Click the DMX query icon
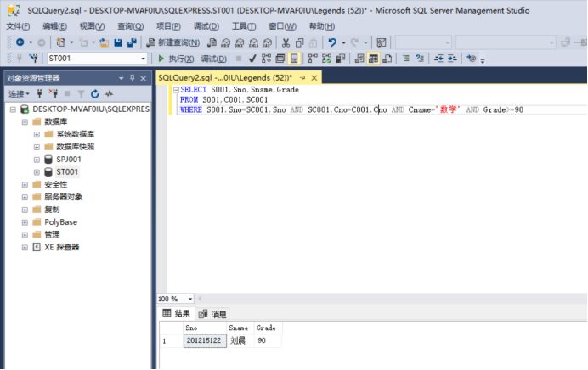 (x=240, y=42)
